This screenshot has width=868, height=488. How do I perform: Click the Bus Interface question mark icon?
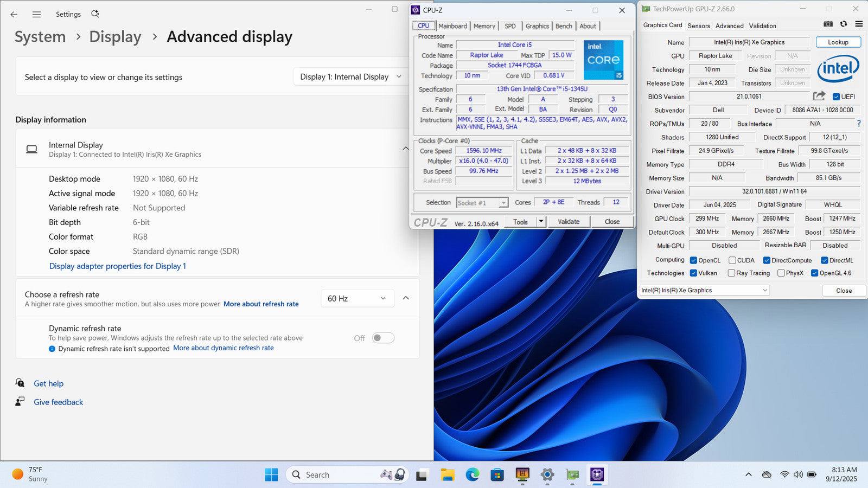pos(859,124)
